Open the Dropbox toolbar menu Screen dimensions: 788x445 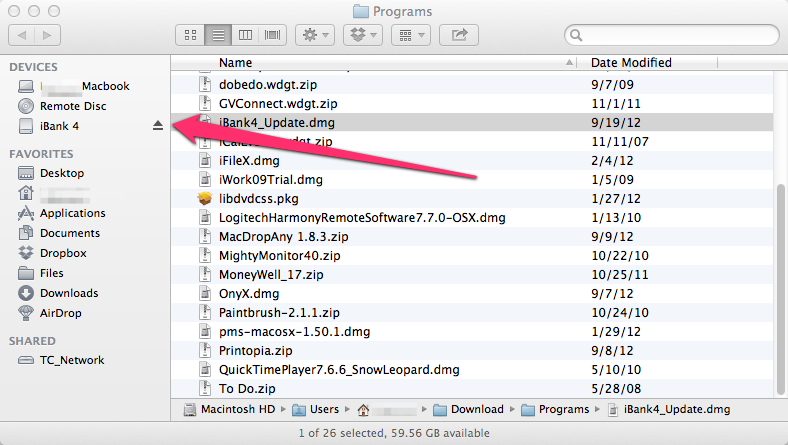point(363,35)
